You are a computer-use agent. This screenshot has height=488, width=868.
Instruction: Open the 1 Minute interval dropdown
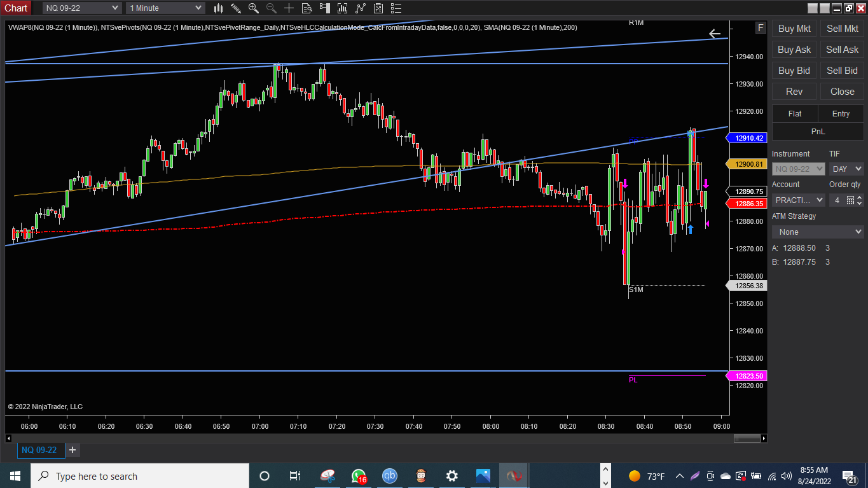(165, 8)
